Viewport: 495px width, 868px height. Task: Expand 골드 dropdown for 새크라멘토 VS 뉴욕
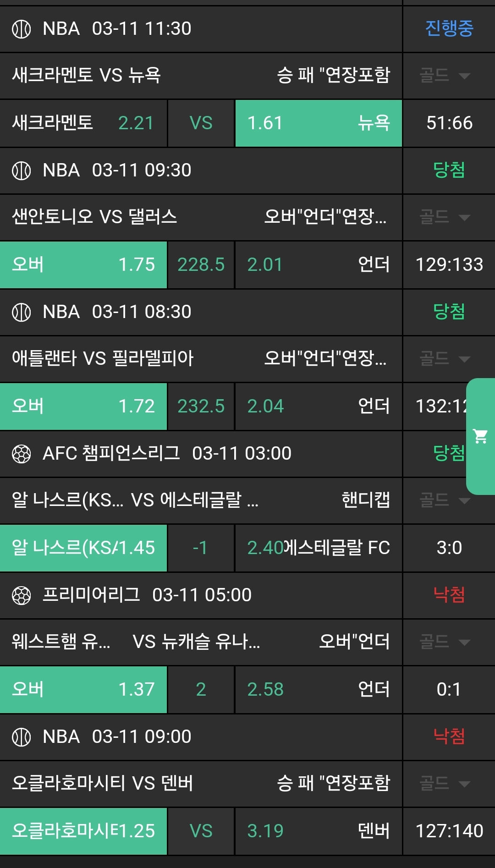tap(445, 76)
